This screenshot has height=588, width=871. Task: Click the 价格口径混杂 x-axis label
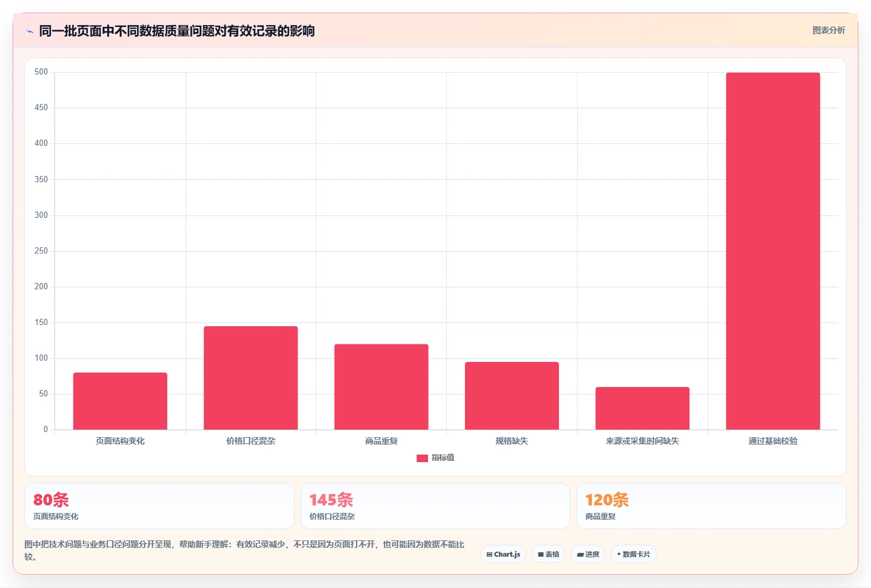click(x=251, y=441)
